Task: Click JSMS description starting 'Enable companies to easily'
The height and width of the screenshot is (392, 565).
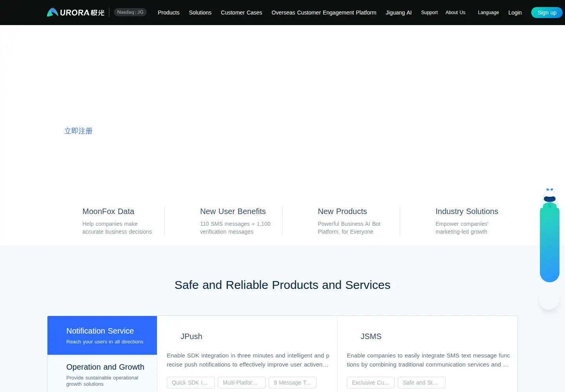Action: tap(428, 360)
